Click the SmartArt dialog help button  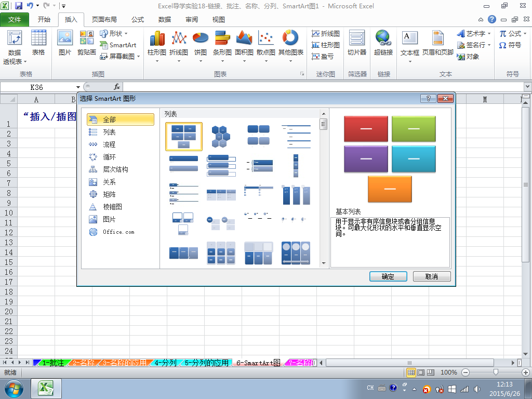428,98
